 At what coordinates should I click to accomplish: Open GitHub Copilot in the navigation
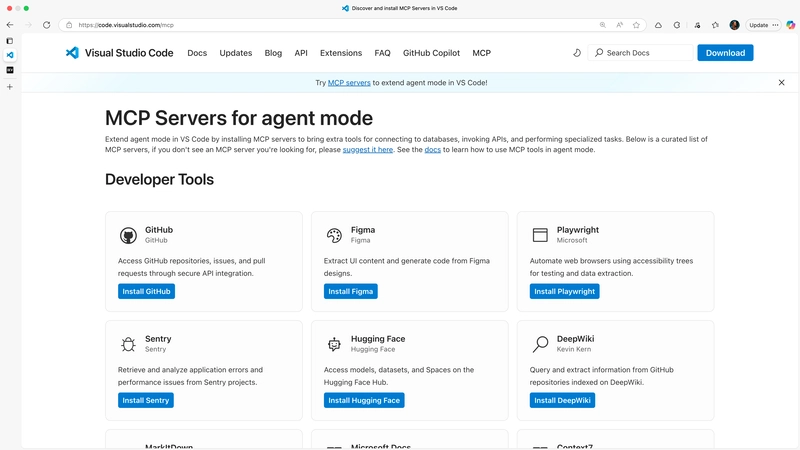[x=431, y=53]
